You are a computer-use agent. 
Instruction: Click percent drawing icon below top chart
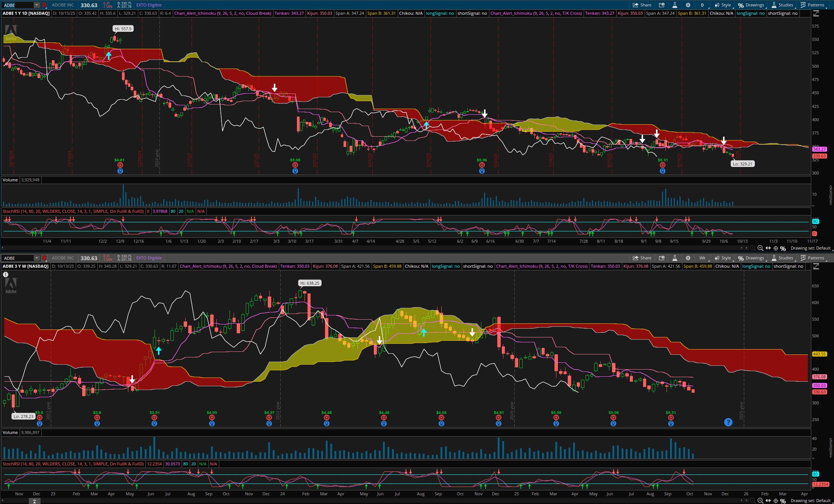[x=783, y=248]
